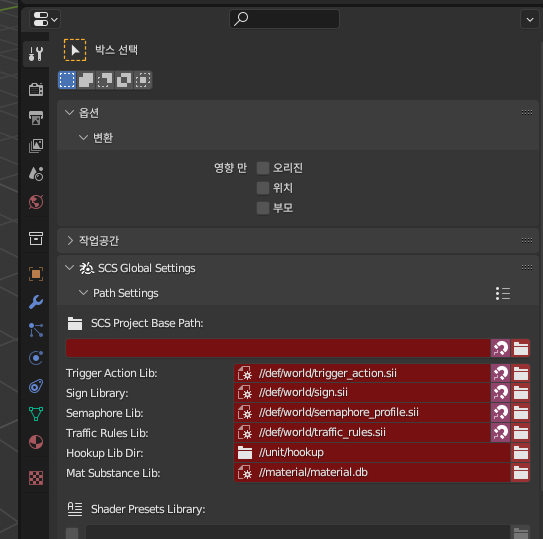Image resolution: width=543 pixels, height=539 pixels.
Task: Click the Traffic Rules Lib path field
Action: coord(362,433)
